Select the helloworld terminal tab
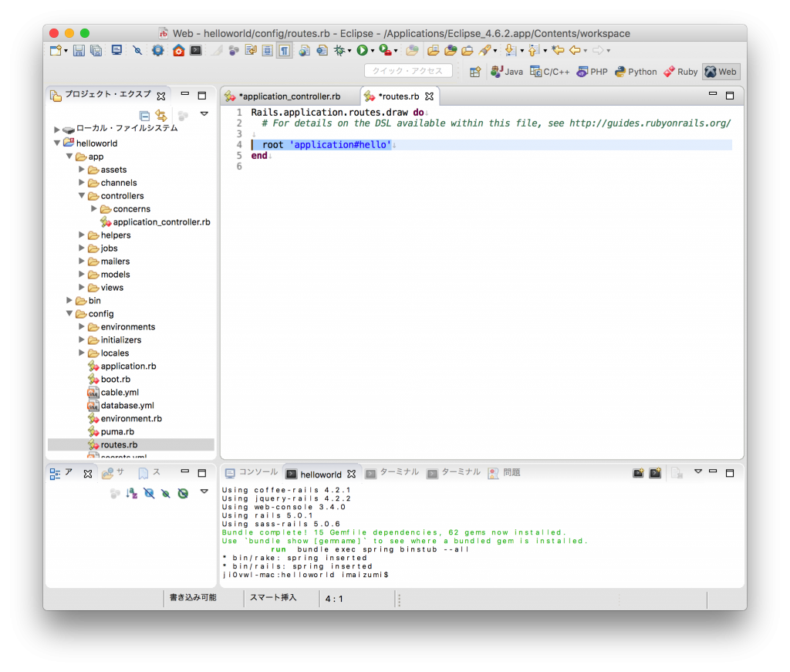This screenshot has width=790, height=672. (320, 474)
